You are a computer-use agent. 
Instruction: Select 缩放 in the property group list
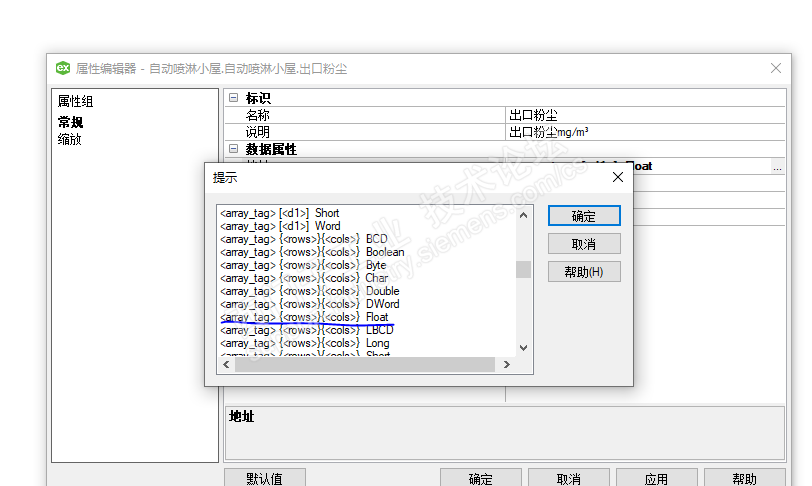69,139
